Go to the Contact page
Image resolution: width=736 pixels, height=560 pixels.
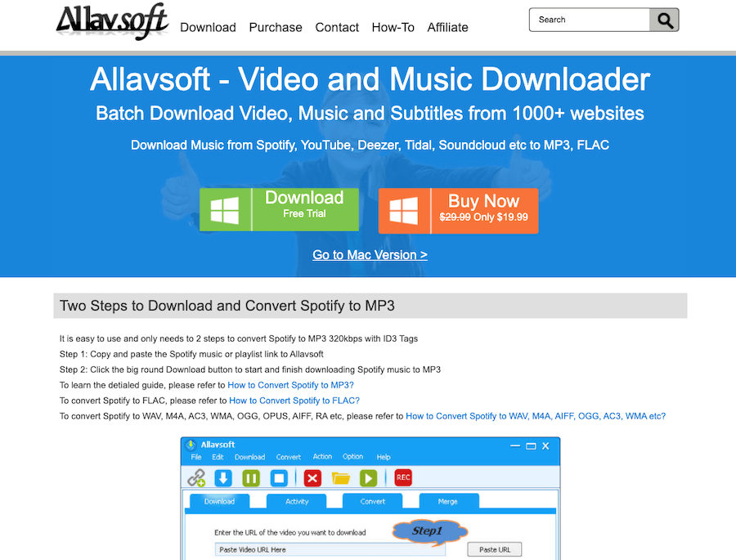[x=337, y=28]
